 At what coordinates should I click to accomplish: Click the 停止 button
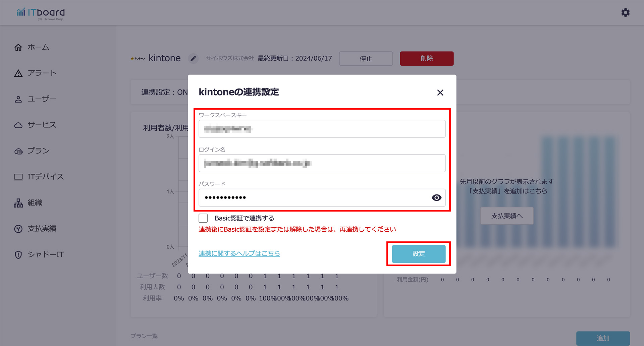pyautogui.click(x=366, y=58)
